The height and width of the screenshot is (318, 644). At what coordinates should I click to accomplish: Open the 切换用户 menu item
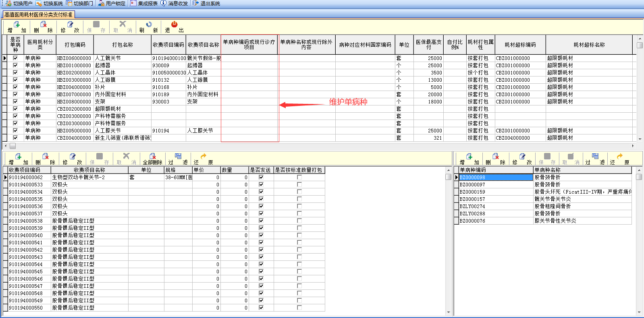19,4
